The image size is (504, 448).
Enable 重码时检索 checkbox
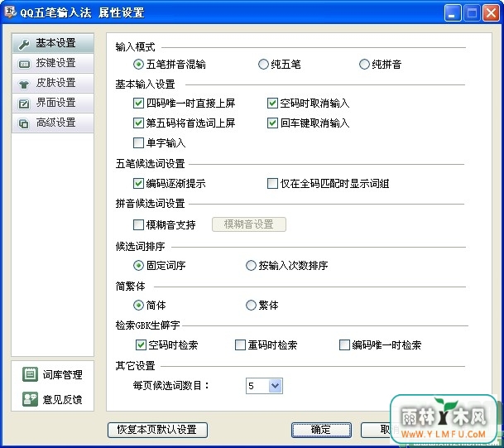[240, 345]
